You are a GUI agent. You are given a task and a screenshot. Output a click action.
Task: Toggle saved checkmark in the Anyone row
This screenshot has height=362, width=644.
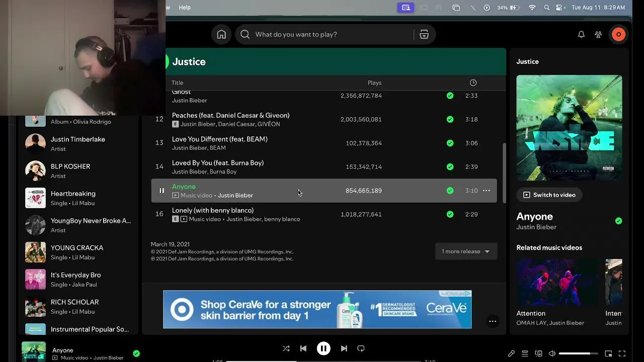[450, 191]
